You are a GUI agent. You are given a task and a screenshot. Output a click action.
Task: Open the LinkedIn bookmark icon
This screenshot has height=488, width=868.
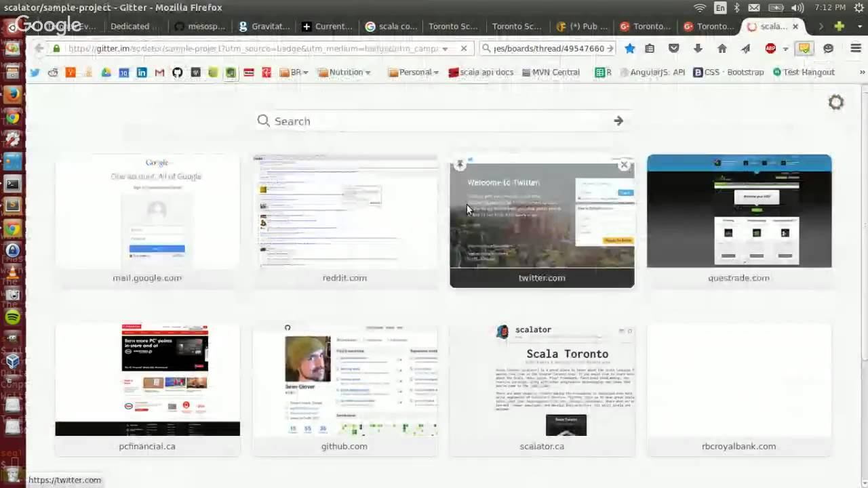tap(142, 72)
